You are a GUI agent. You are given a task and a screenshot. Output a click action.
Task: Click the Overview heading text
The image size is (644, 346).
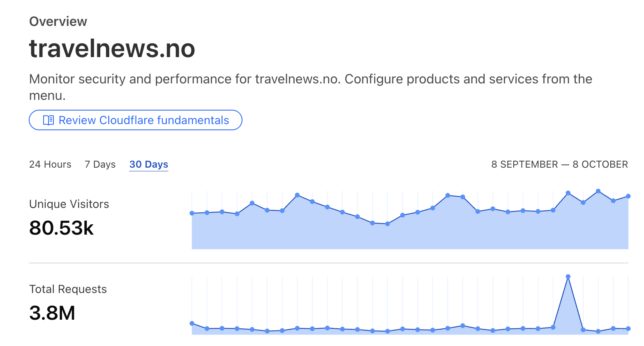[58, 21]
